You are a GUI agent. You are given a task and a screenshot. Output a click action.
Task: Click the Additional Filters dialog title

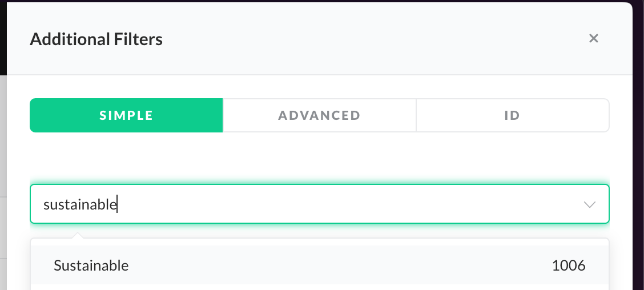coord(96,39)
